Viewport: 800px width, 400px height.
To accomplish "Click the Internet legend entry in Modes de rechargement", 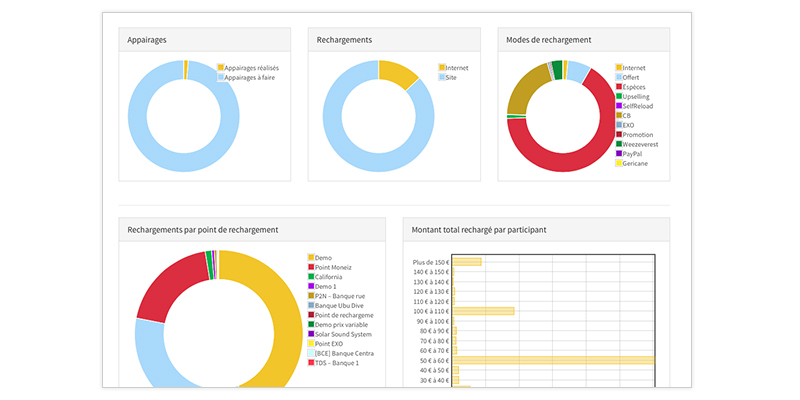I will point(631,68).
